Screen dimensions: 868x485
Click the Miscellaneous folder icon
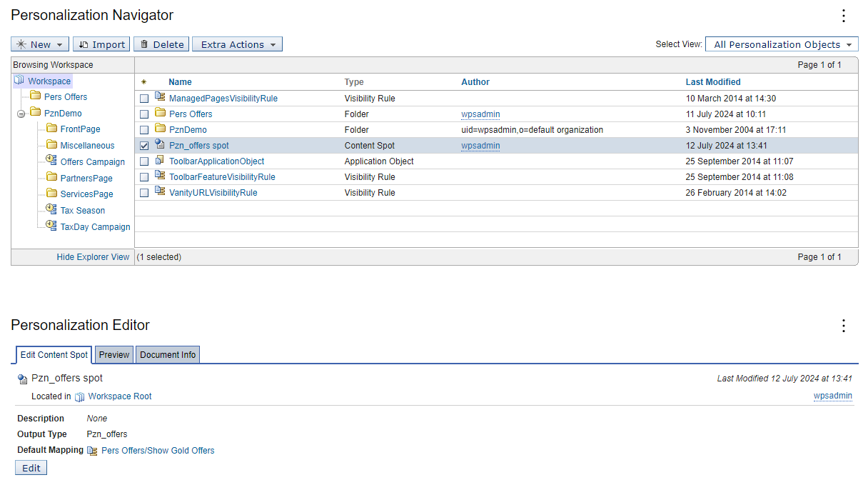51,145
